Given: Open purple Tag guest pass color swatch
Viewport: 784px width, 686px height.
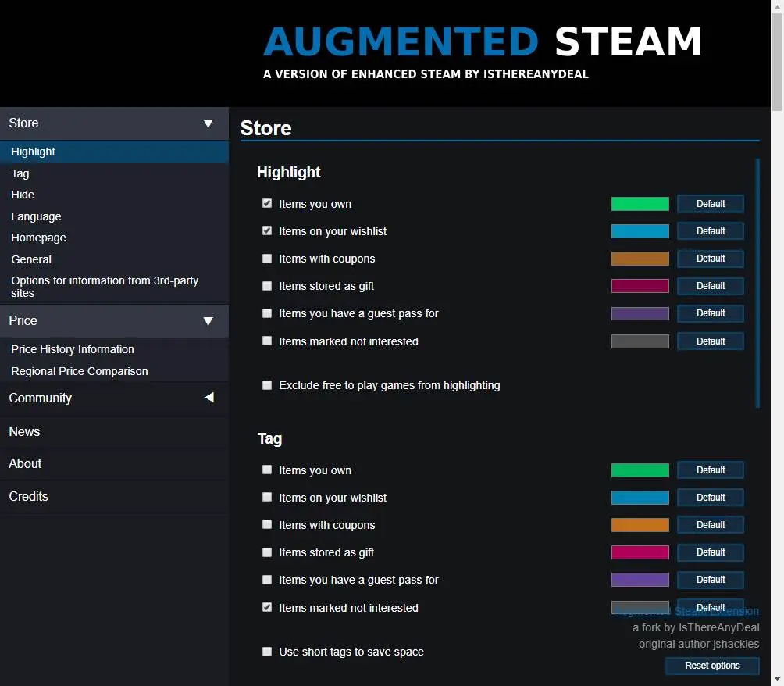Looking at the screenshot, I should 640,580.
